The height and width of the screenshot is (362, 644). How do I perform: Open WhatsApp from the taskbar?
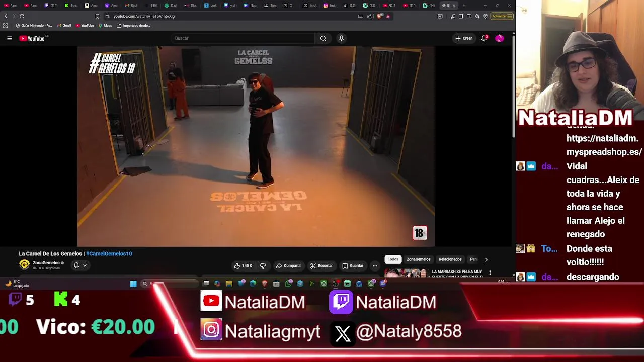click(288, 284)
